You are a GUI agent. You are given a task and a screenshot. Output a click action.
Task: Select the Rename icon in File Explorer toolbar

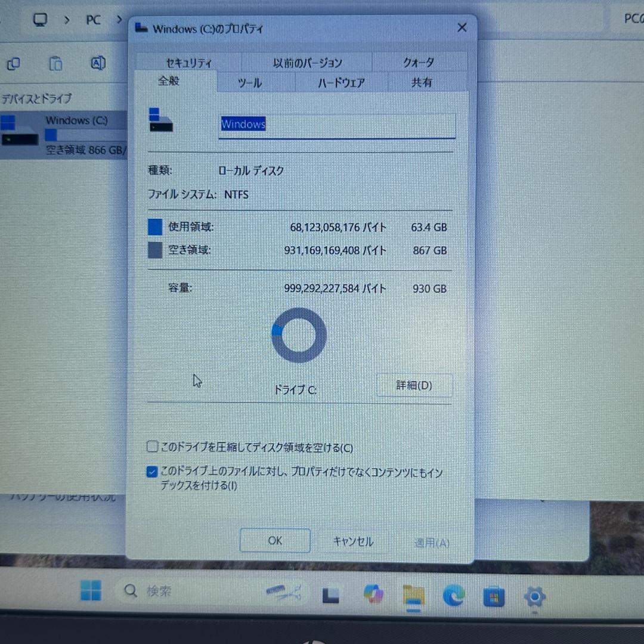(97, 63)
